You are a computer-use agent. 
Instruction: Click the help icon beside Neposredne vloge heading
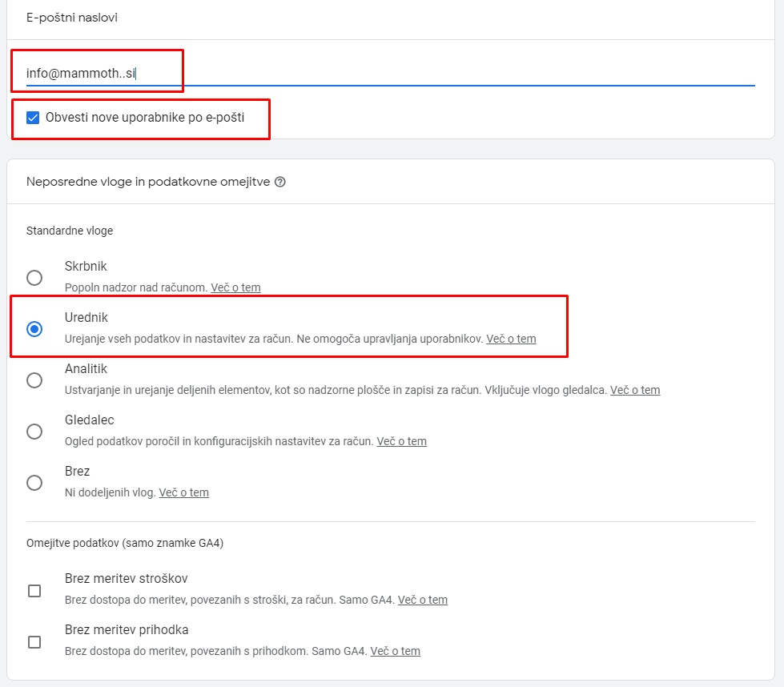click(x=280, y=182)
